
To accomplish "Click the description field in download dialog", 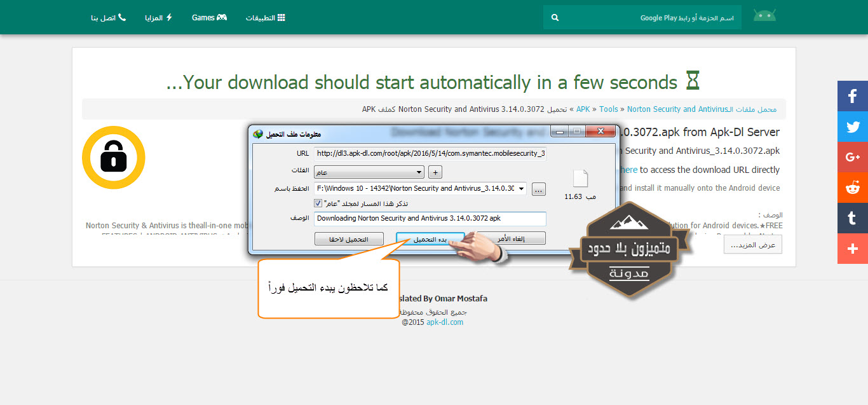I will click(x=430, y=219).
